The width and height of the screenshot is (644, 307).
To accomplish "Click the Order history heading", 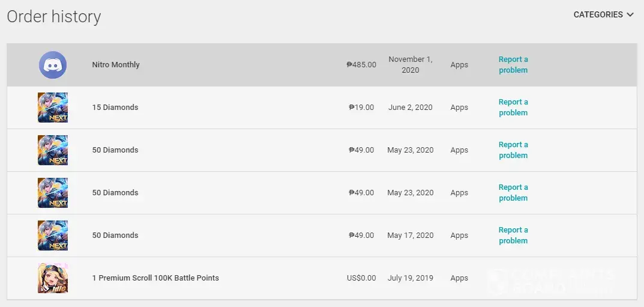I will (x=54, y=17).
